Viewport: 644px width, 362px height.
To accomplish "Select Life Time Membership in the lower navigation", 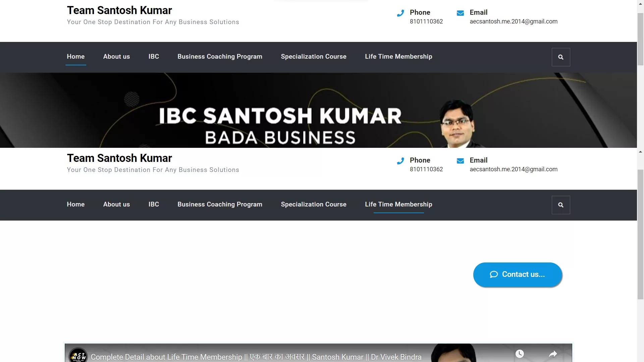I will (398, 204).
